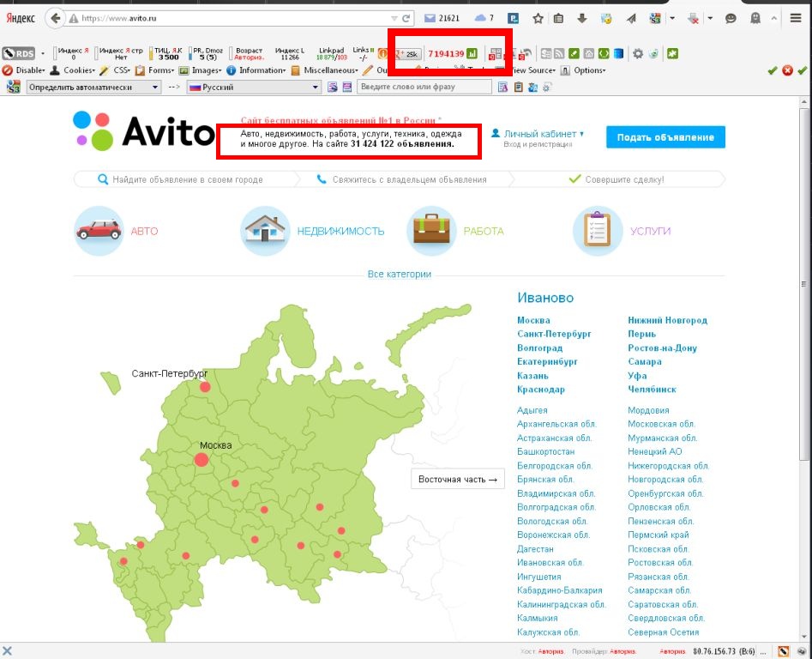The width and height of the screenshot is (812, 659).
Task: Click the bookmark star icon
Action: [538, 18]
